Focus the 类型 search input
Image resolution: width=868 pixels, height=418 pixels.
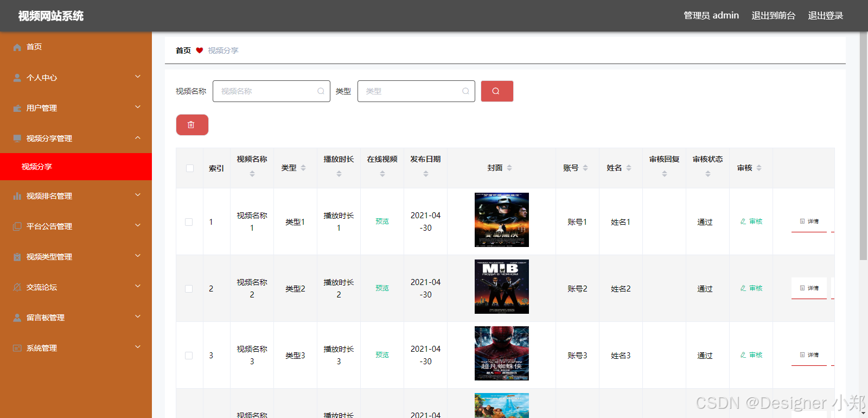point(416,91)
